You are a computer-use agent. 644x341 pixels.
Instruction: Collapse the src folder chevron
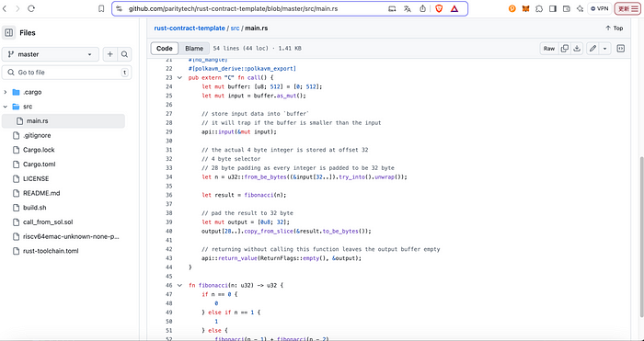click(x=6, y=107)
